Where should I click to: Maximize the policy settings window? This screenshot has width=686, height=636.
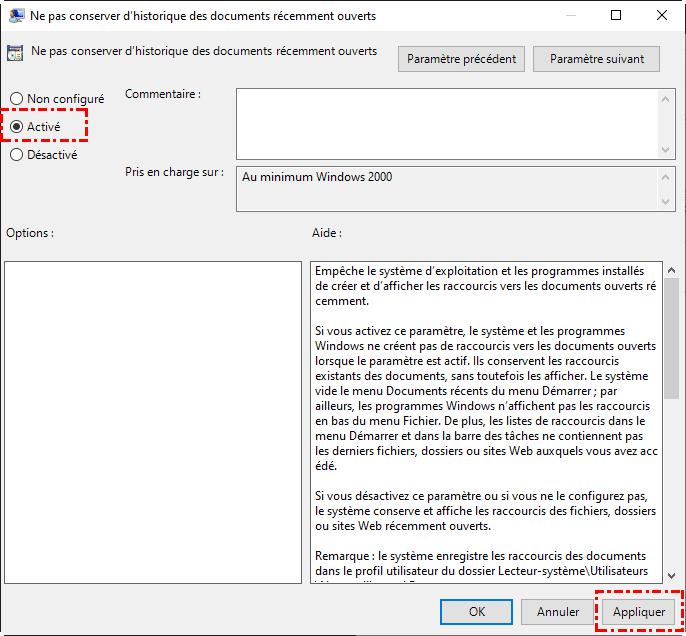[x=615, y=16]
